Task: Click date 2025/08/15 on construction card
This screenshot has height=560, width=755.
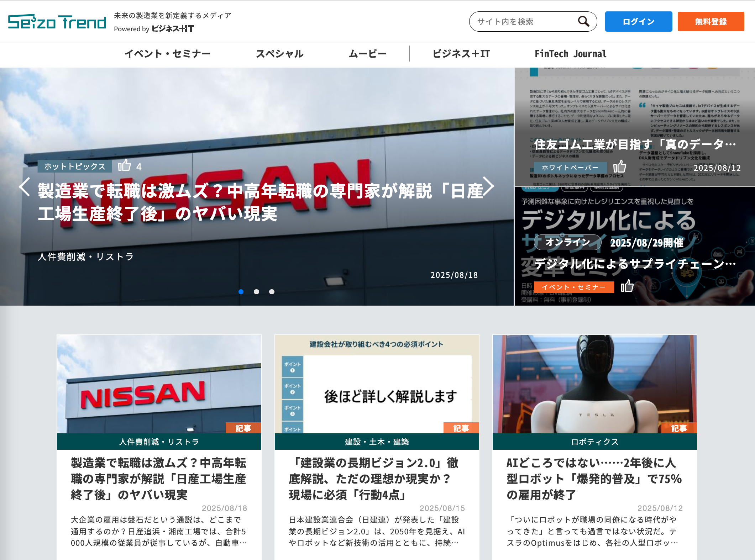Action: tap(442, 508)
